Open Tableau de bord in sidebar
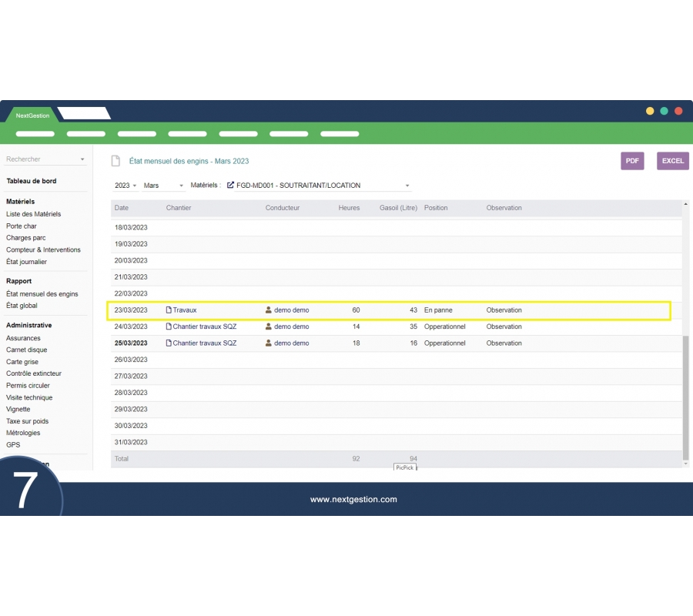693x616 pixels. (31, 181)
